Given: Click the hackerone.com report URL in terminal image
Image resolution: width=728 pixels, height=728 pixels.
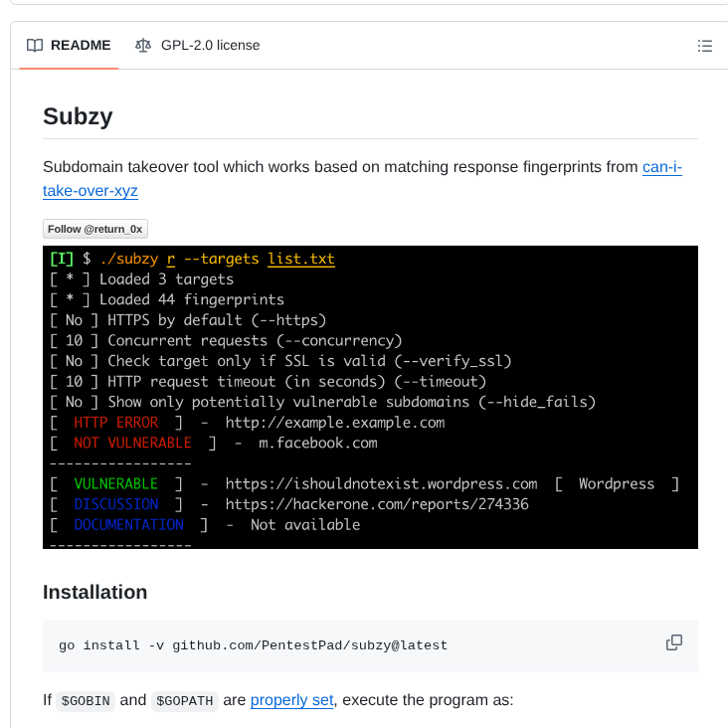Looking at the screenshot, I should (376, 504).
